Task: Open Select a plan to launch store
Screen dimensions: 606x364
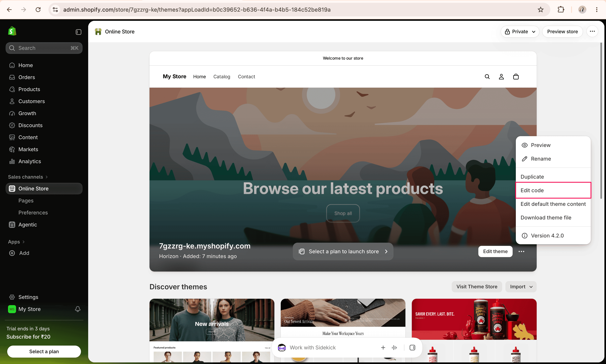Action: click(343, 251)
